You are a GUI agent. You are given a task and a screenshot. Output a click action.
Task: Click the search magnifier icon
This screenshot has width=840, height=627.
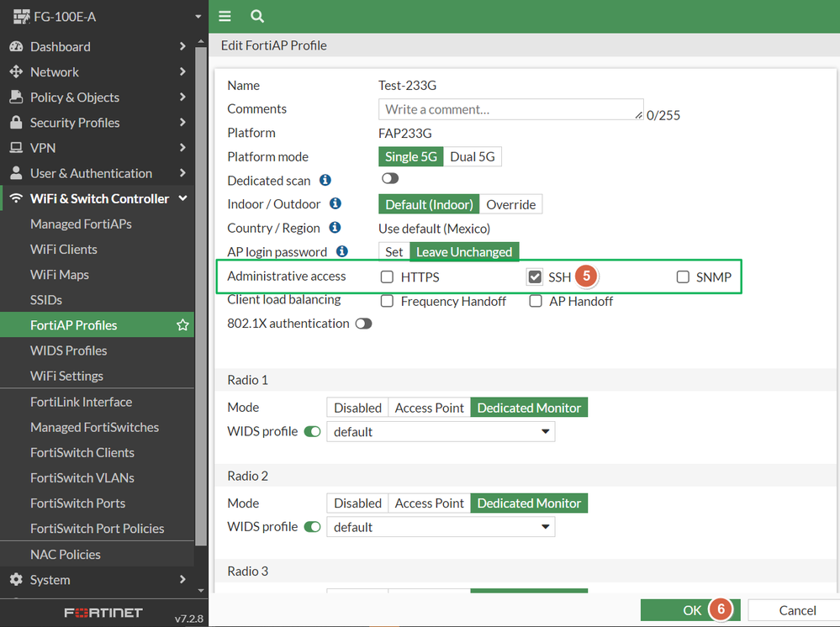click(x=257, y=16)
